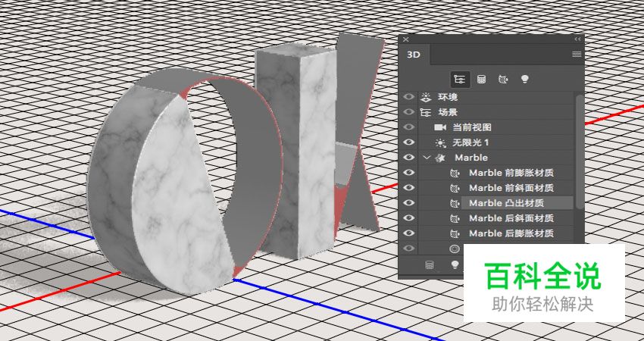Select the Marble mesh row
The image size is (644, 341).
point(496,158)
